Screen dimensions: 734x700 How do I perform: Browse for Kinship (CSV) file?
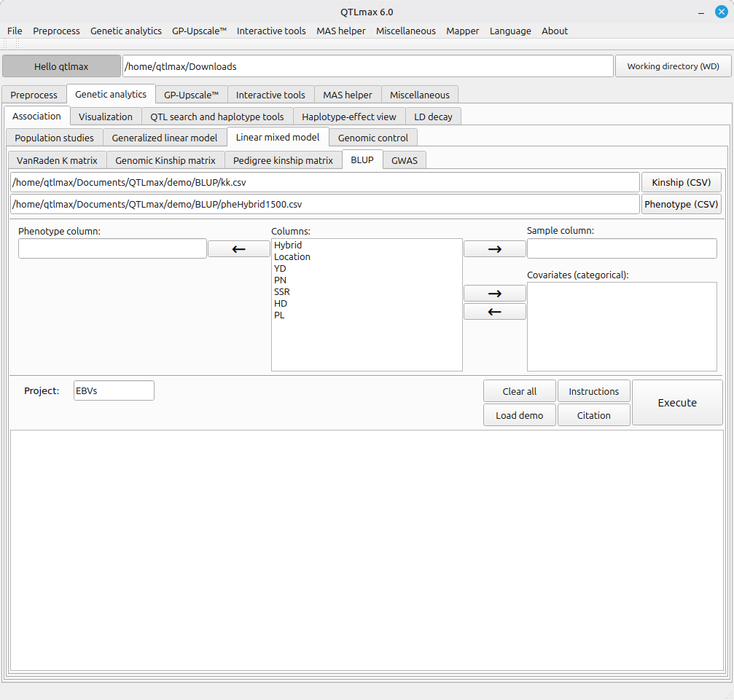[x=681, y=182]
